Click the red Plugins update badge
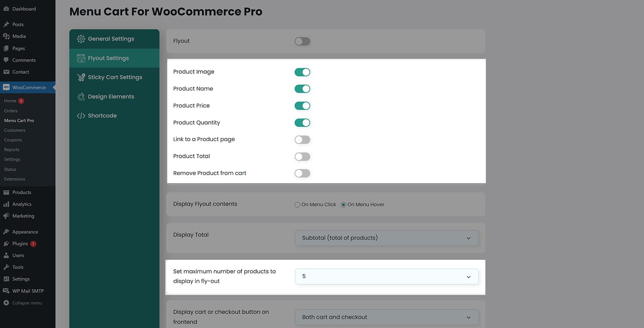Viewport: 644px width, 328px height. [x=33, y=244]
